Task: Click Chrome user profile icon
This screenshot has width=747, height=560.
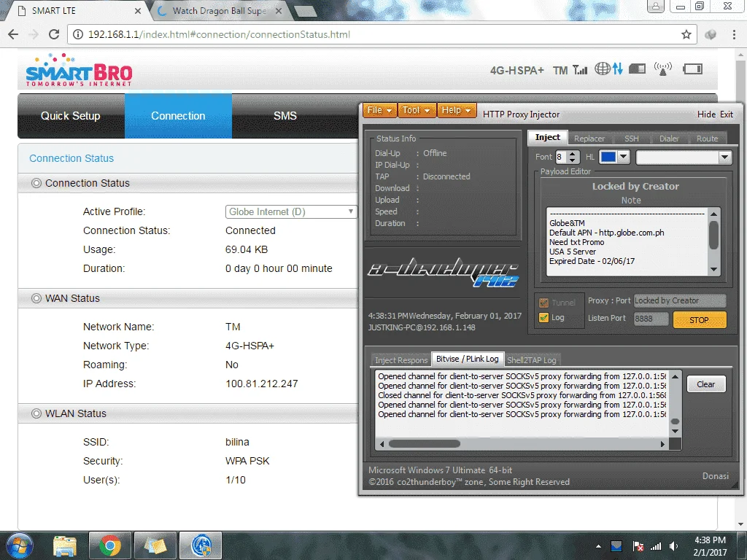Action: click(x=656, y=6)
